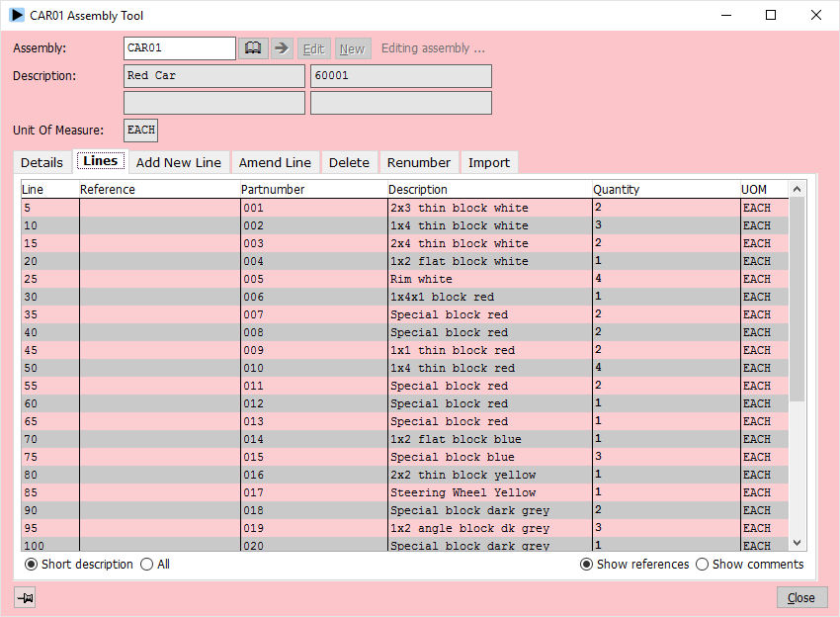Click the Edit button
The image size is (840, 617).
(x=314, y=48)
